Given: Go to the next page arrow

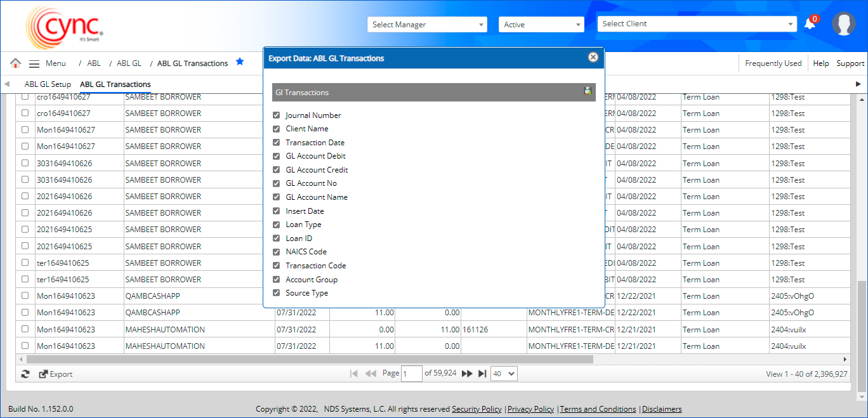Looking at the screenshot, I should [467, 374].
